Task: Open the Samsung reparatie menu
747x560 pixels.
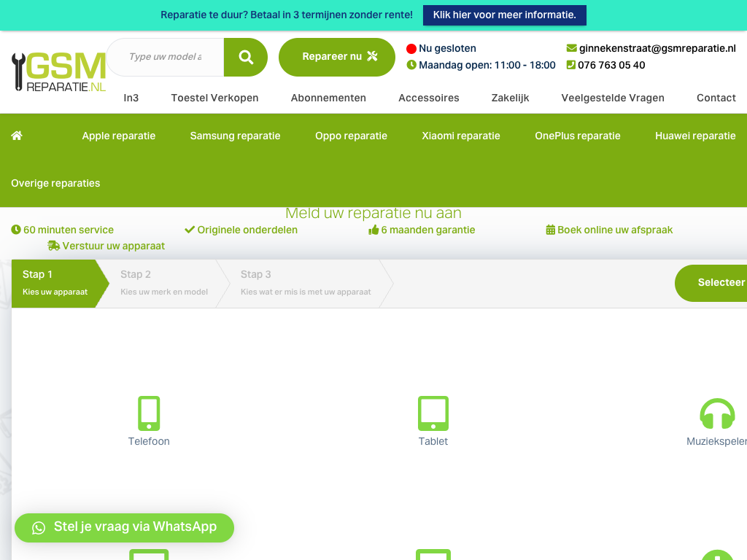Action: 235,136
